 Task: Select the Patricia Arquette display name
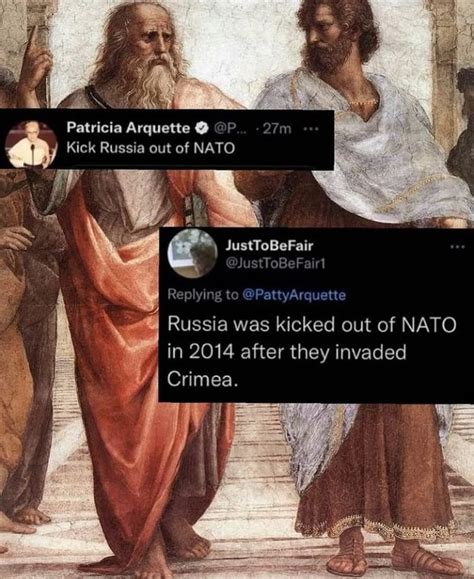[128, 128]
